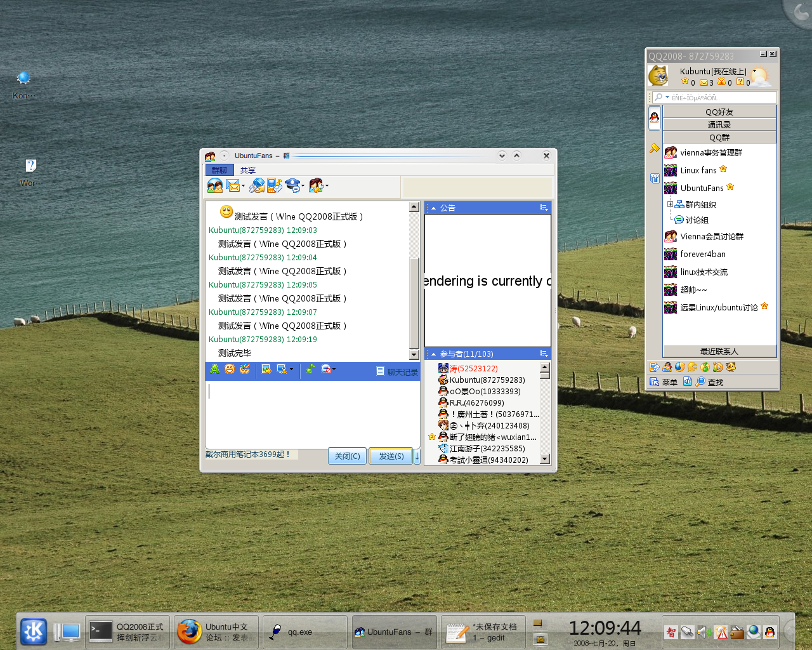The width and height of the screenshot is (812, 650).
Task: Select the gift box tab in QQ sidebar
Action: click(655, 178)
